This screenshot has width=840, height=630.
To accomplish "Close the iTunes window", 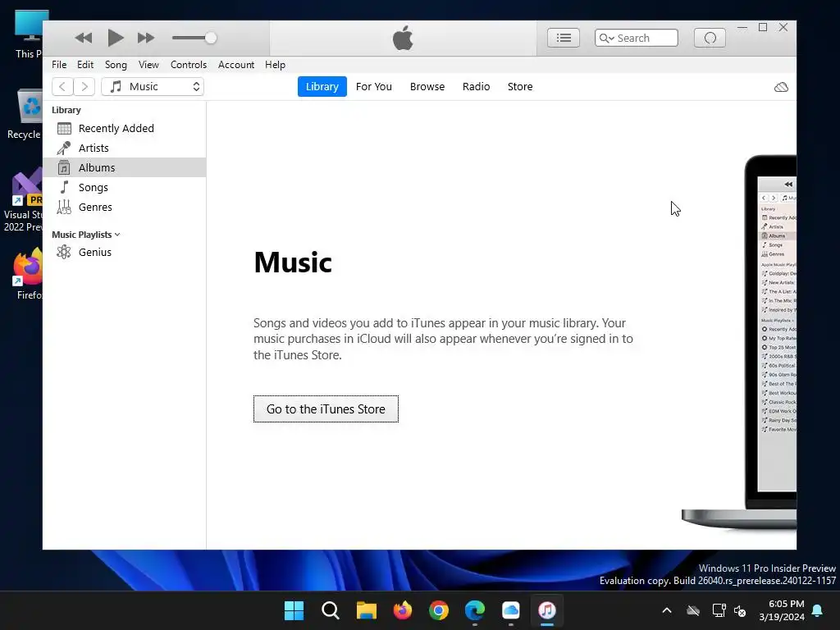I will coord(783,27).
